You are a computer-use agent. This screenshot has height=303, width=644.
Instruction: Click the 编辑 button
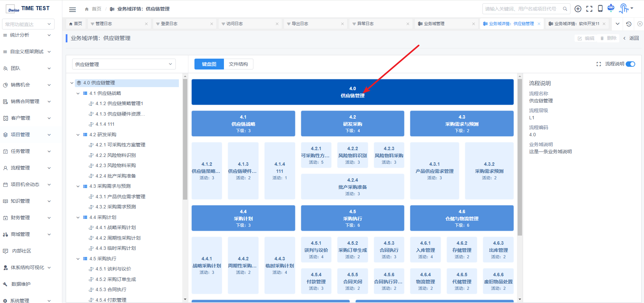[x=586, y=38]
